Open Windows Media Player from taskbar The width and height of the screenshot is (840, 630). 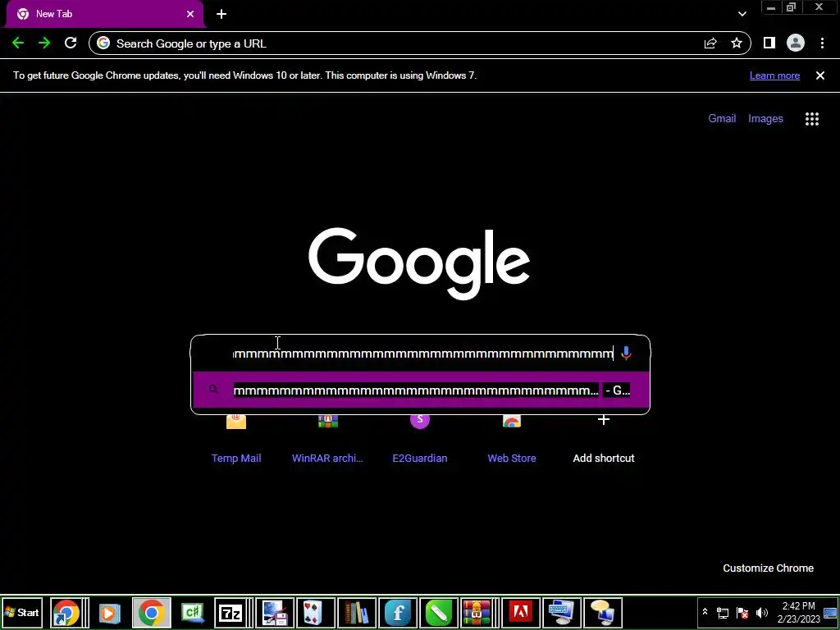pyautogui.click(x=109, y=613)
